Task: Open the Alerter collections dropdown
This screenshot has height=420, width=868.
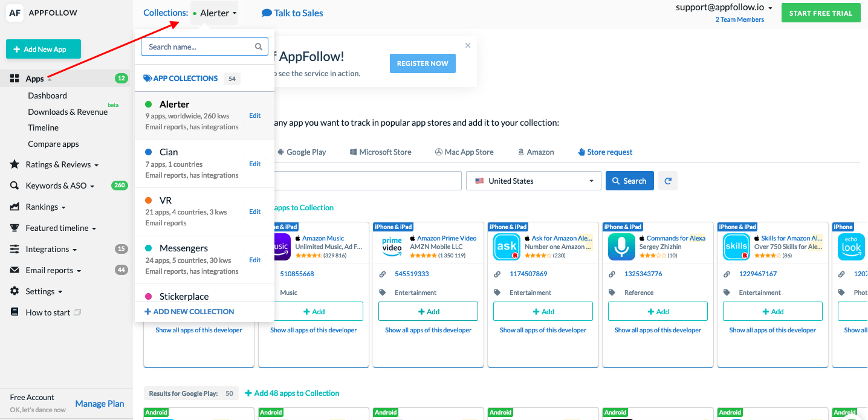Action: [x=214, y=13]
